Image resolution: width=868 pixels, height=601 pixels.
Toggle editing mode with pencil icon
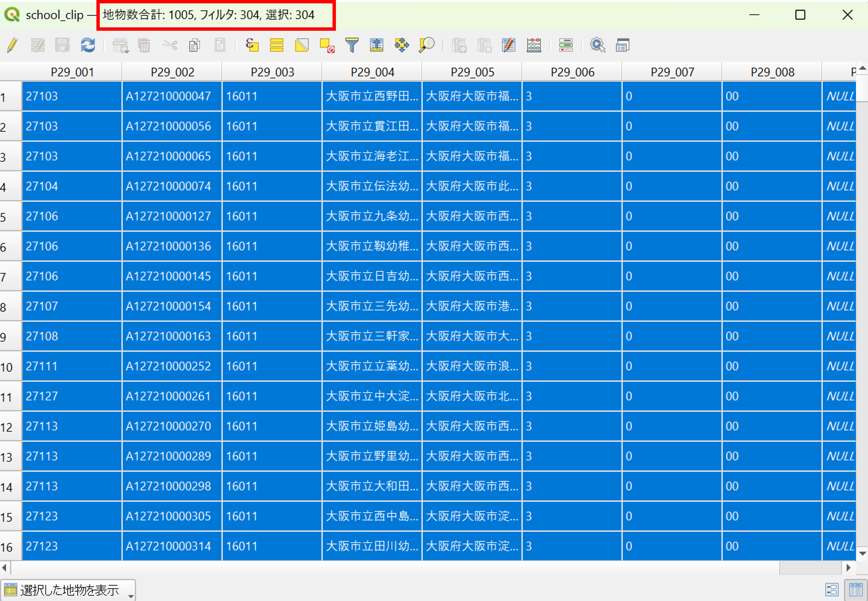[x=12, y=45]
